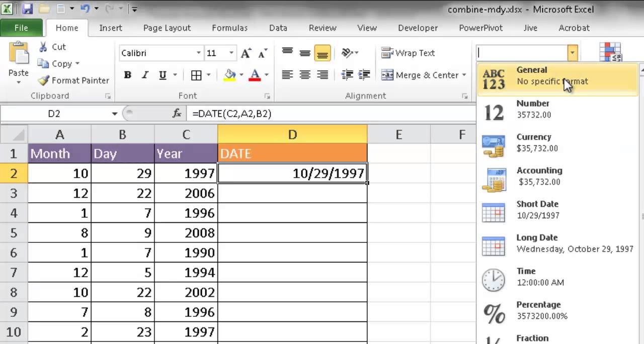Select the row 5 header
Image resolution: width=644 pixels, height=344 pixels.
click(x=14, y=233)
